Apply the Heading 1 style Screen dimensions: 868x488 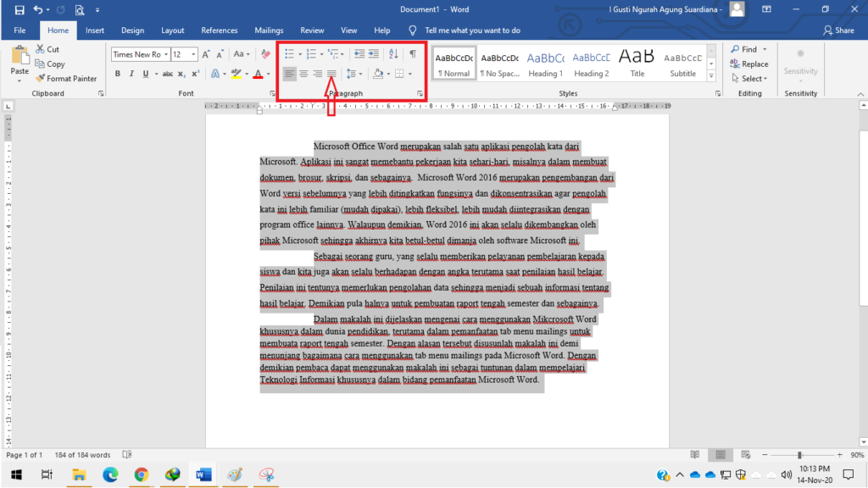tap(545, 64)
